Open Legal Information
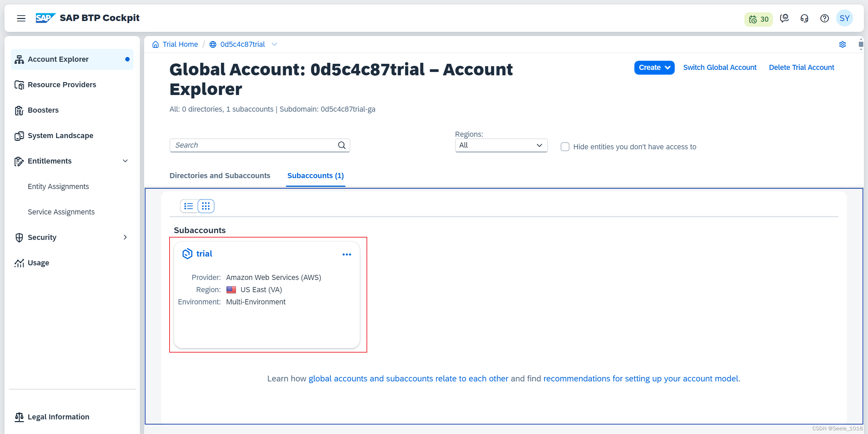Screen dimensions: 868x434 72,417
